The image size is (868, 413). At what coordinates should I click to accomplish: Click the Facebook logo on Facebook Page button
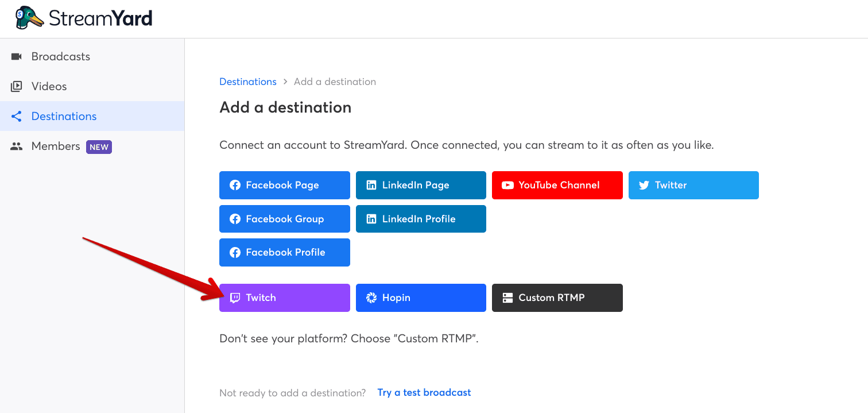point(235,185)
